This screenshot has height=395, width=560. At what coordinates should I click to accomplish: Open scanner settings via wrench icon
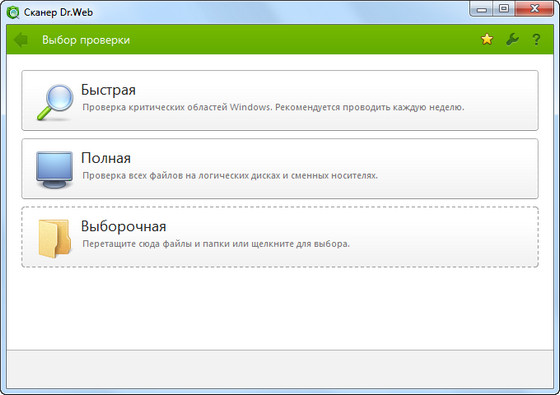click(x=512, y=39)
